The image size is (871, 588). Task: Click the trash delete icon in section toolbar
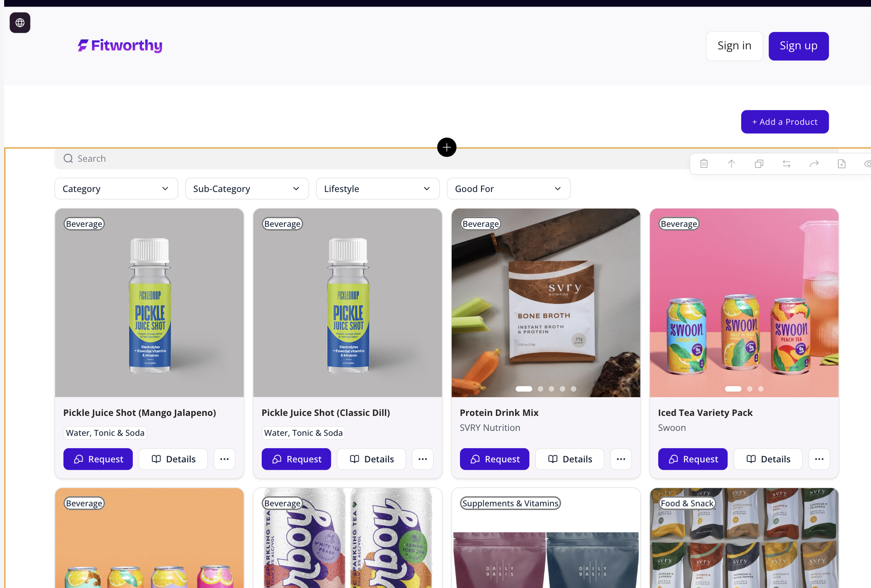coord(704,164)
